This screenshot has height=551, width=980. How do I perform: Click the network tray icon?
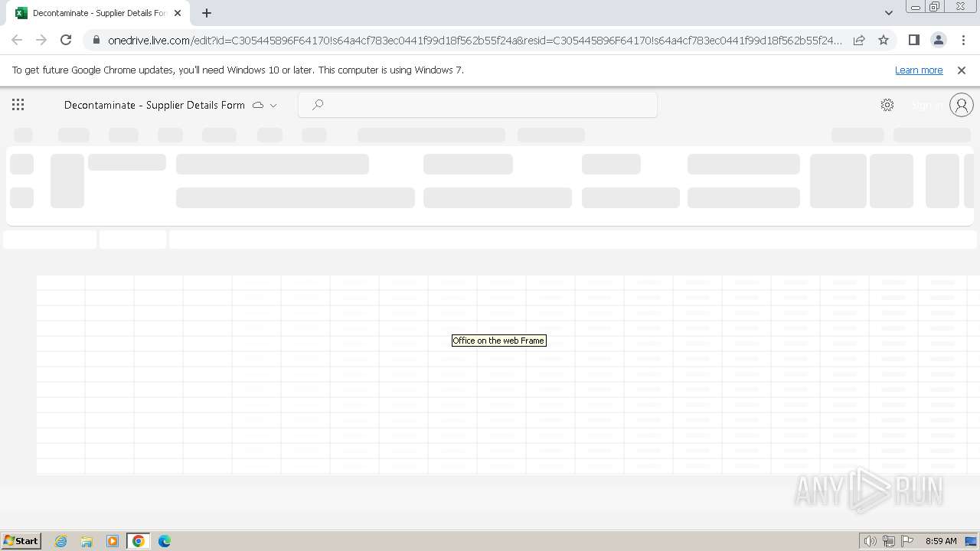point(889,541)
